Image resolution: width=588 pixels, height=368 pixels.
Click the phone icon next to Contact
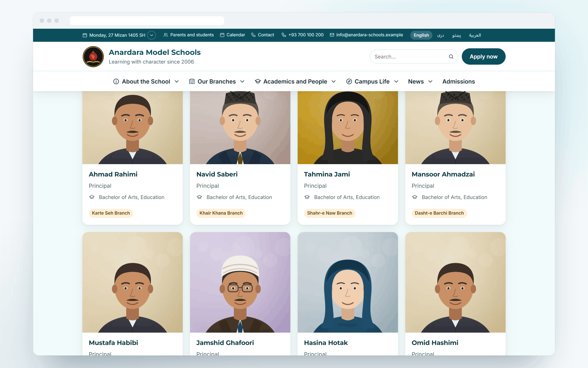[x=253, y=35]
